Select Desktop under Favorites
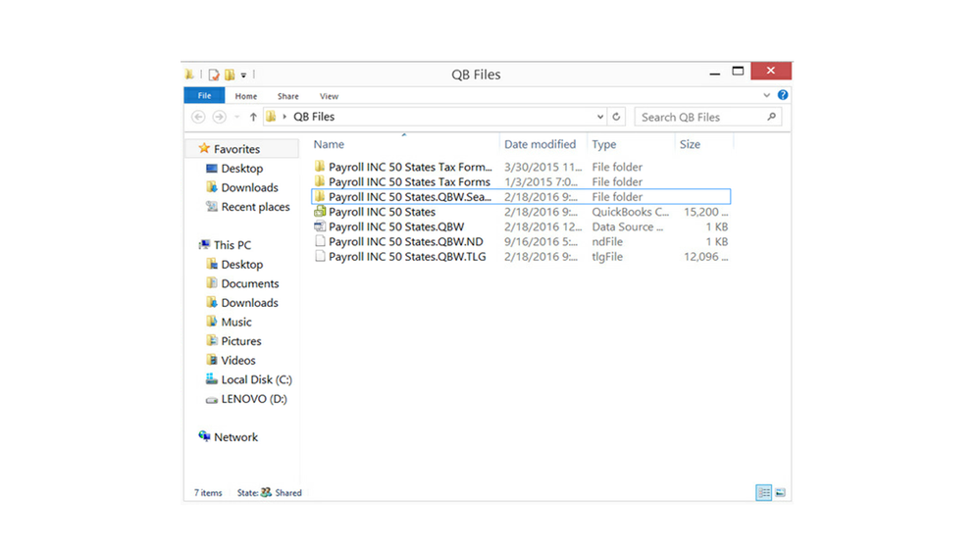 pos(242,169)
